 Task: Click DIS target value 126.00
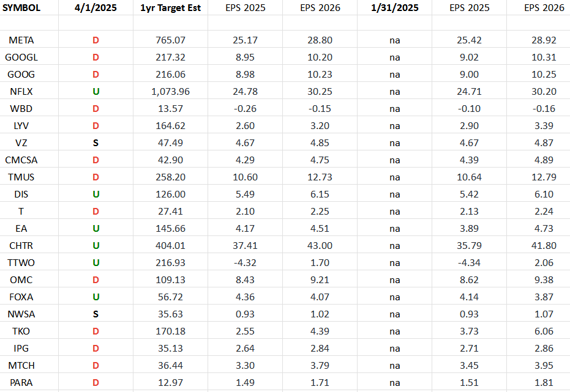(170, 194)
